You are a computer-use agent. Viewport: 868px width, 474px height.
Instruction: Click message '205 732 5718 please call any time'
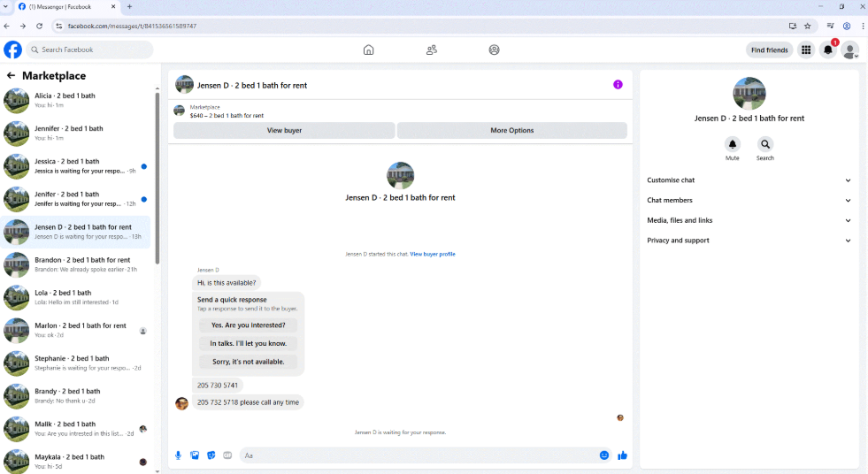(x=248, y=402)
